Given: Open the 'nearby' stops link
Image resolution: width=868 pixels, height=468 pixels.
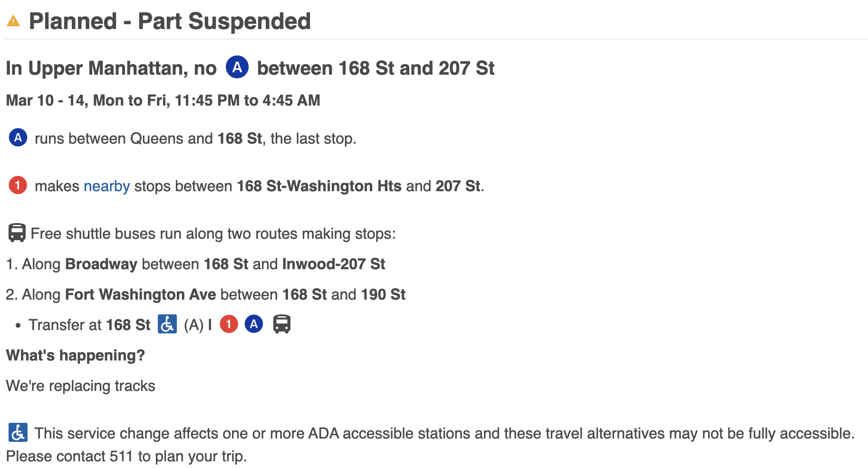Looking at the screenshot, I should click(x=106, y=186).
